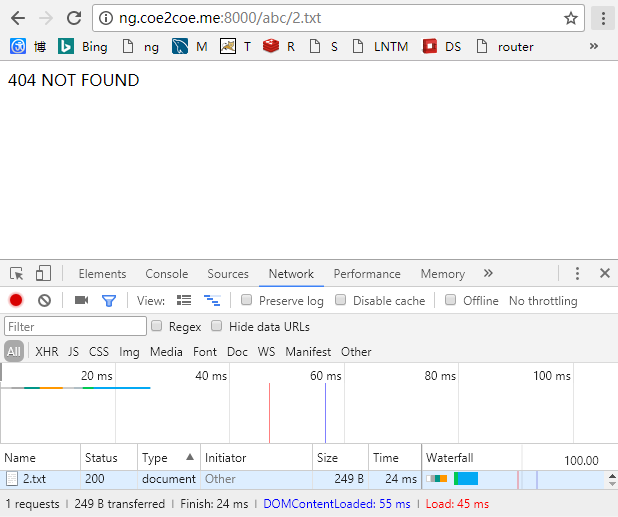
Task: View site information icon in address bar
Action: [106, 18]
